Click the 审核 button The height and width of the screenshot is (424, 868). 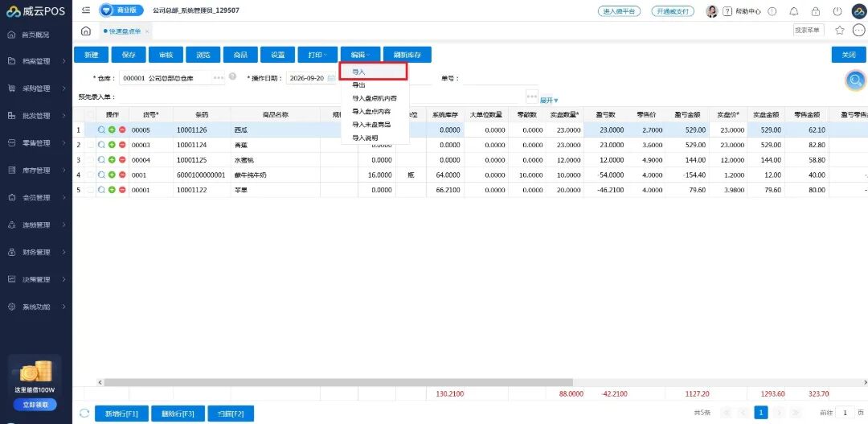click(166, 55)
